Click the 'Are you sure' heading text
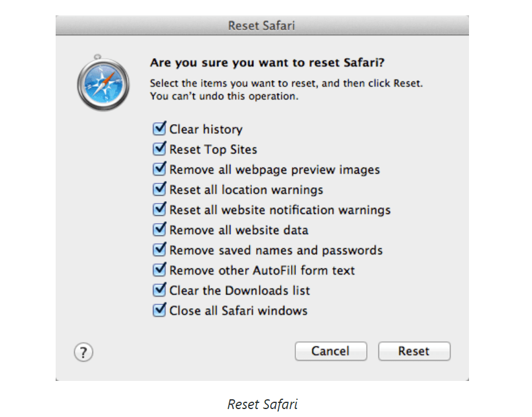 click(x=267, y=63)
